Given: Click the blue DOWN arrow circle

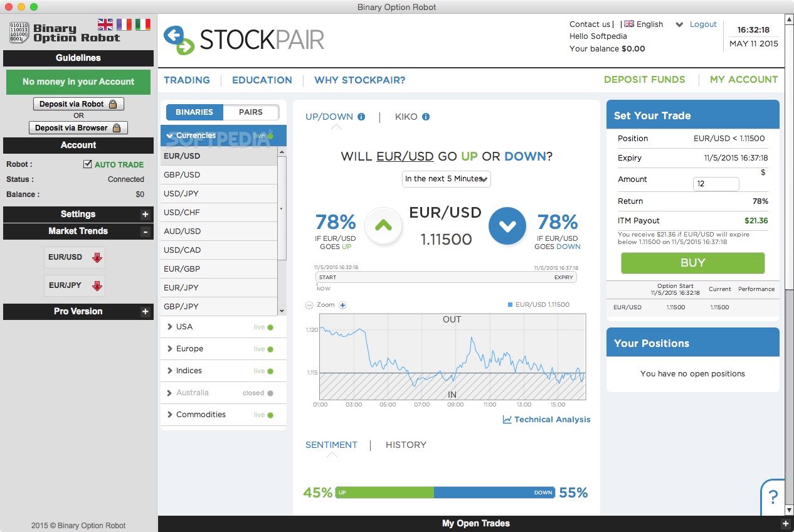Looking at the screenshot, I should (x=507, y=226).
